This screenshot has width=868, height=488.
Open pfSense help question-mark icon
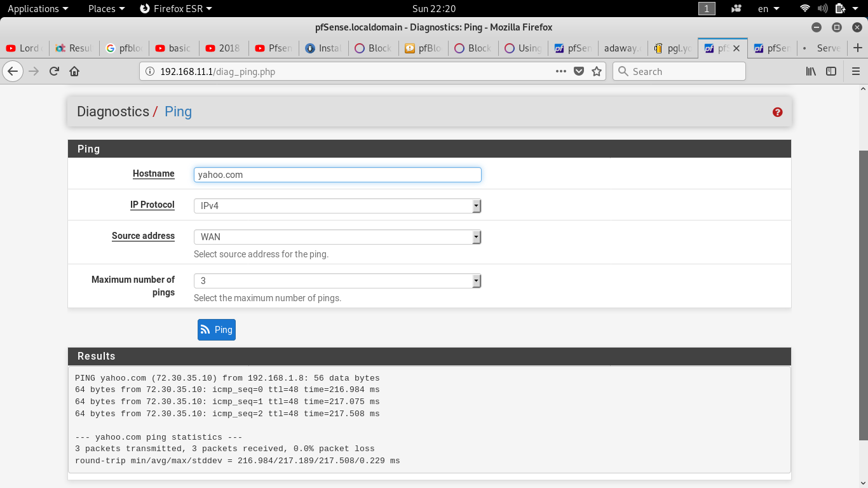pos(777,112)
